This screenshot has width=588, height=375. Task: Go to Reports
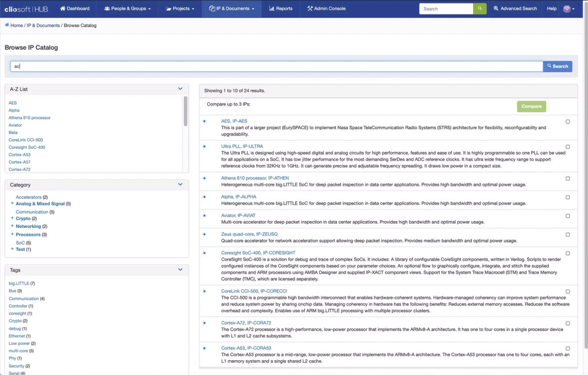click(x=281, y=8)
